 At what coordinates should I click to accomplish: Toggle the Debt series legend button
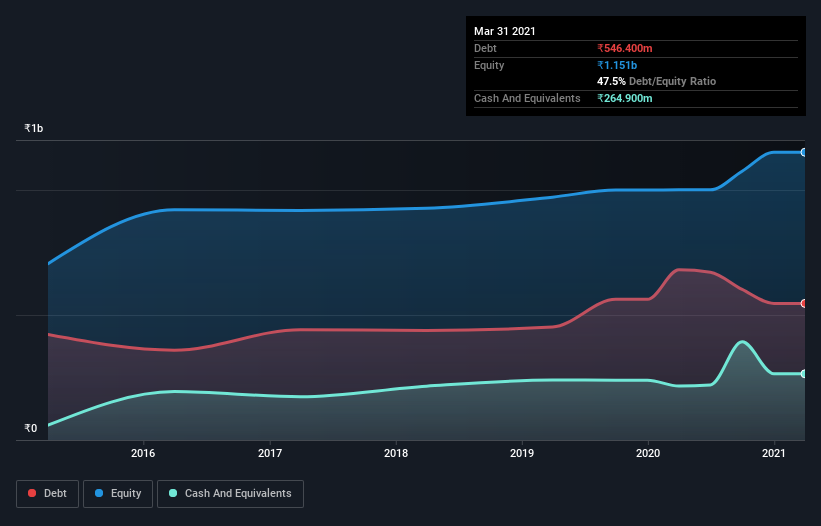(48, 494)
